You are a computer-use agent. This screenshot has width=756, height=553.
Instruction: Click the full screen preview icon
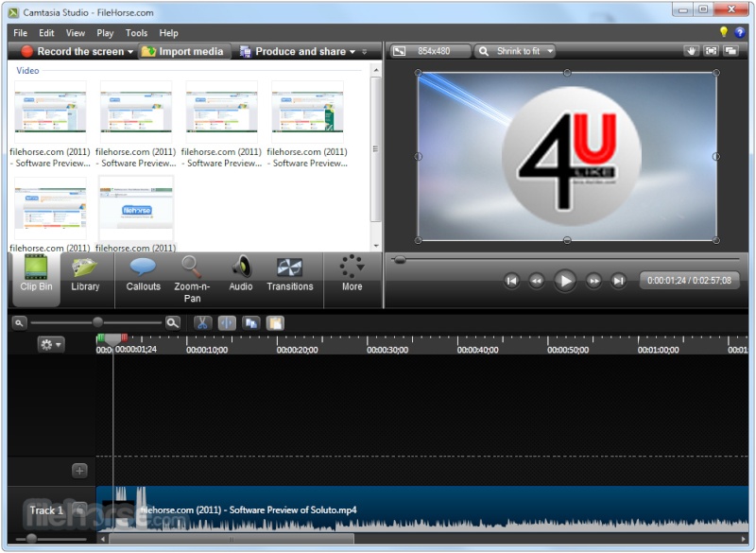[712, 51]
